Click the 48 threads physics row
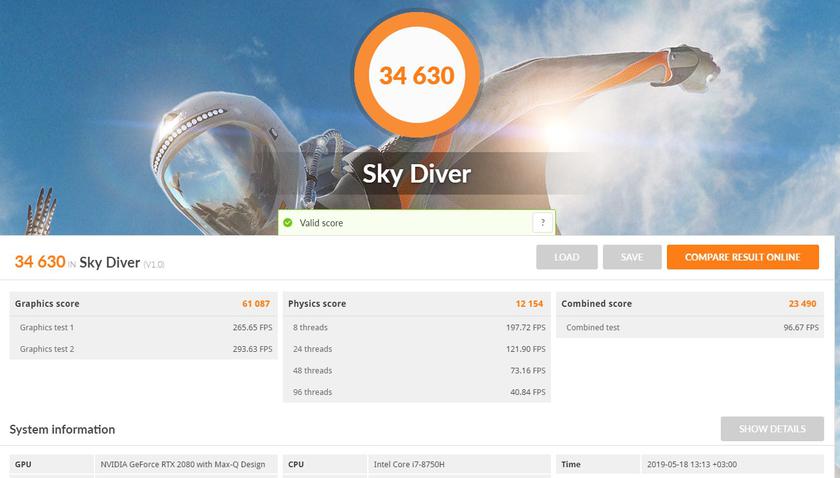This screenshot has height=478, width=840. click(416, 371)
